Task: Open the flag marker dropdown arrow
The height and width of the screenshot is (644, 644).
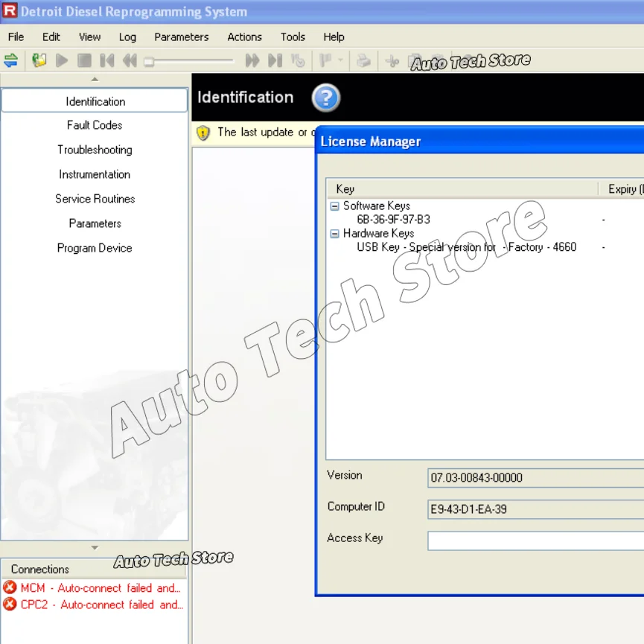Action: pyautogui.click(x=340, y=60)
